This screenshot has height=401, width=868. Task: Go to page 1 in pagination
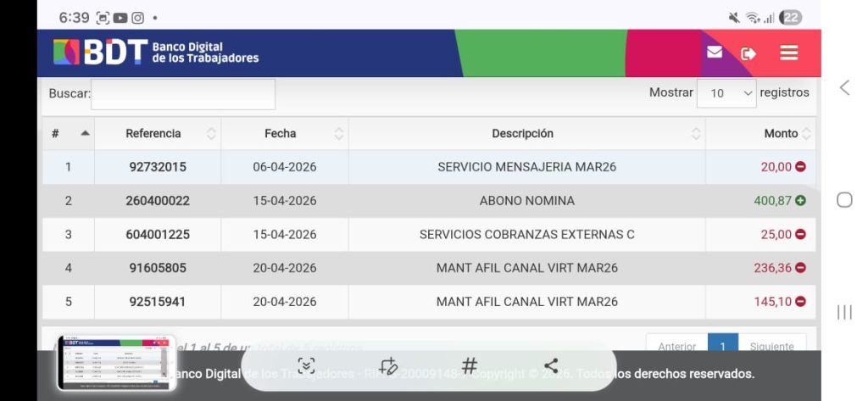coord(722,344)
